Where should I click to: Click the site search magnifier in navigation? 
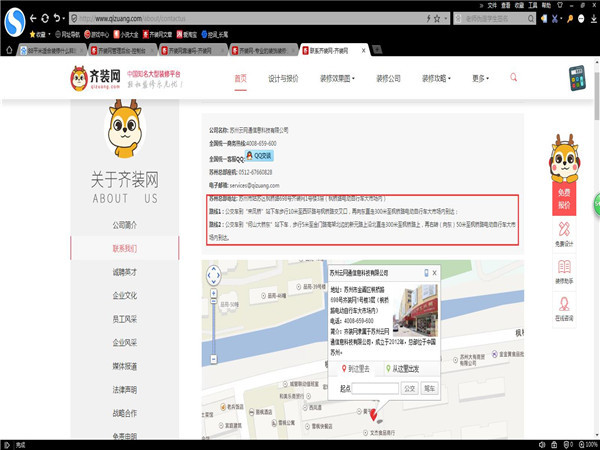click(x=513, y=77)
